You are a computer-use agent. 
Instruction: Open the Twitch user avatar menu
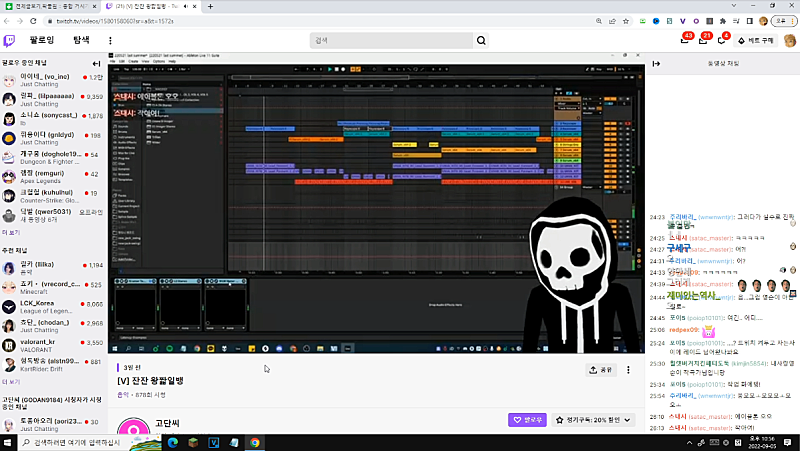789,41
